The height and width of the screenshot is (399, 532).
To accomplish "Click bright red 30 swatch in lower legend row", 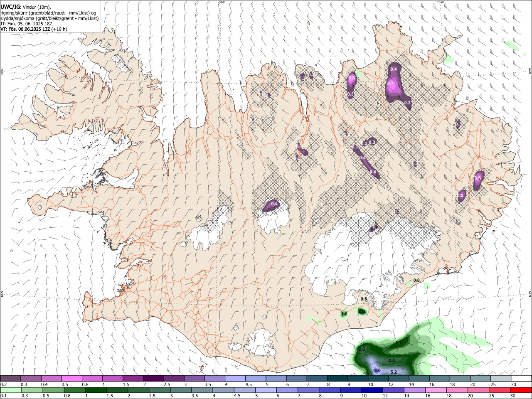I will pos(521,390).
